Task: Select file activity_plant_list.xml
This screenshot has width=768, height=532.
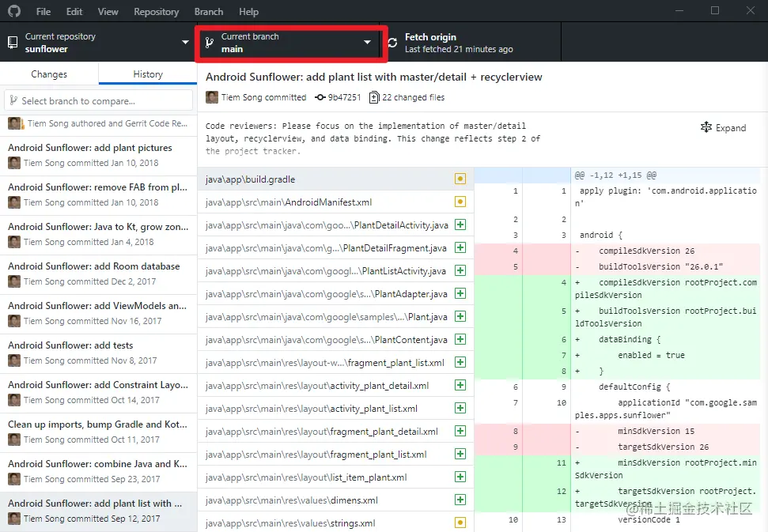Action: click(335, 409)
